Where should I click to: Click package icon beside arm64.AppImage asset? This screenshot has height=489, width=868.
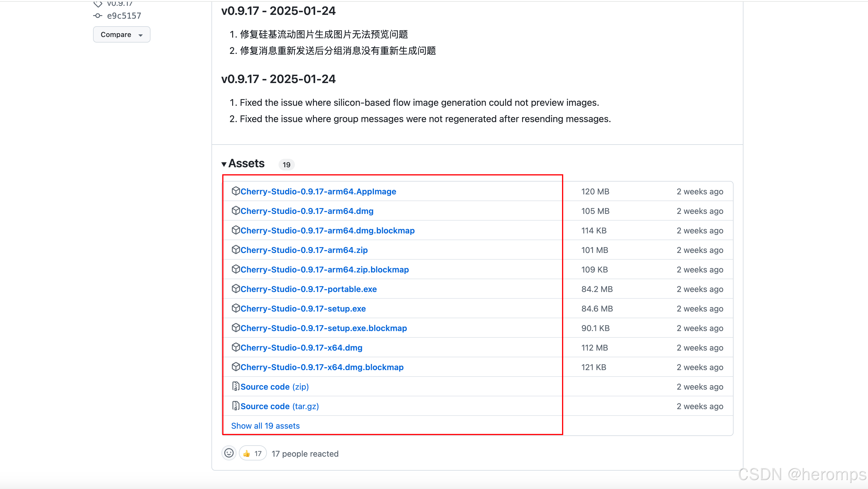(236, 191)
